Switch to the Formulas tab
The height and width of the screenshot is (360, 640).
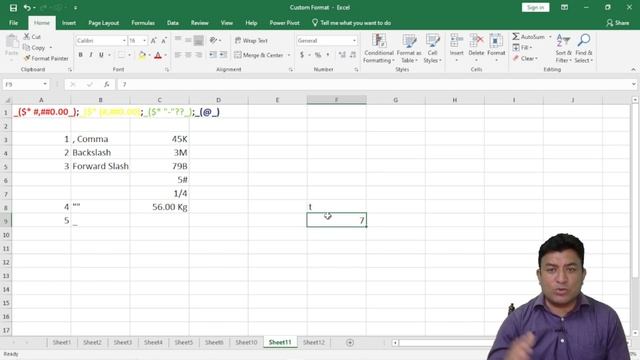[143, 23]
